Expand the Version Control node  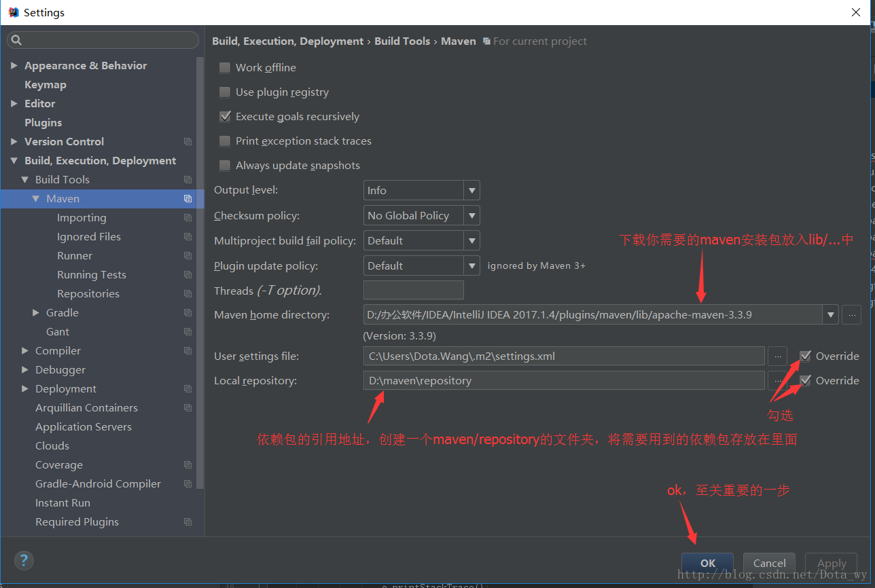pos(14,142)
